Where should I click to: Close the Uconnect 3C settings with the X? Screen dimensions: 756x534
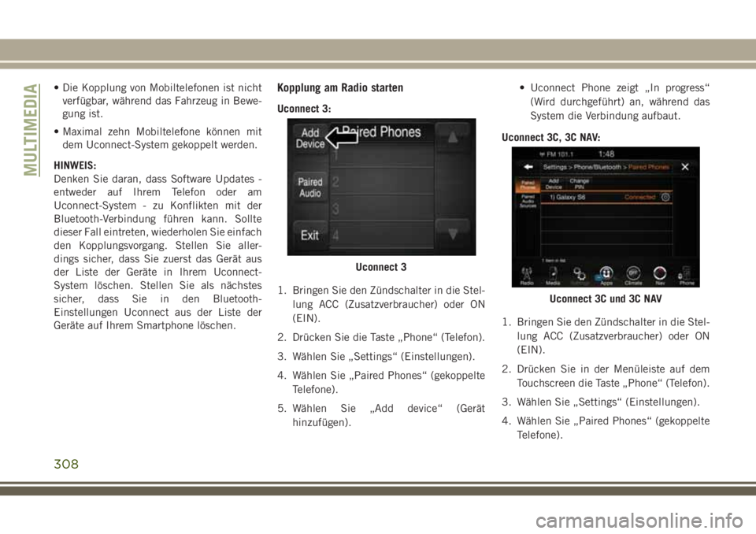[x=684, y=167]
